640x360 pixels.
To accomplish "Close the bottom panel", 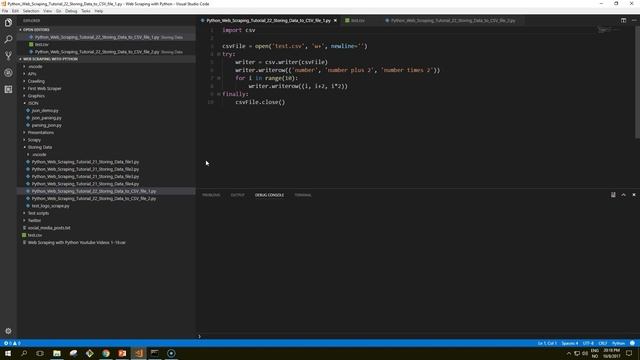I will pos(634,195).
